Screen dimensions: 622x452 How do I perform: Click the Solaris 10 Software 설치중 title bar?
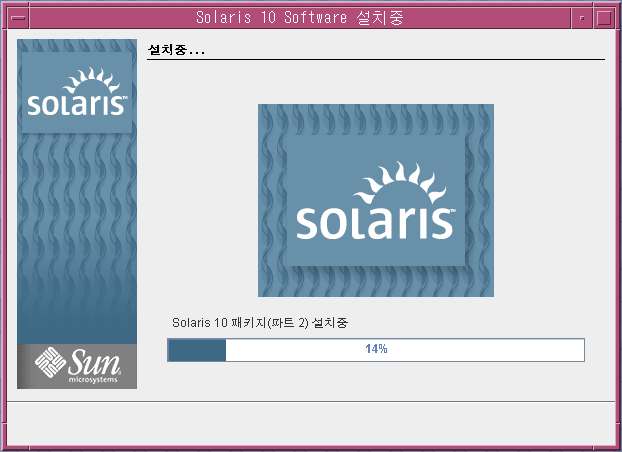(300, 18)
